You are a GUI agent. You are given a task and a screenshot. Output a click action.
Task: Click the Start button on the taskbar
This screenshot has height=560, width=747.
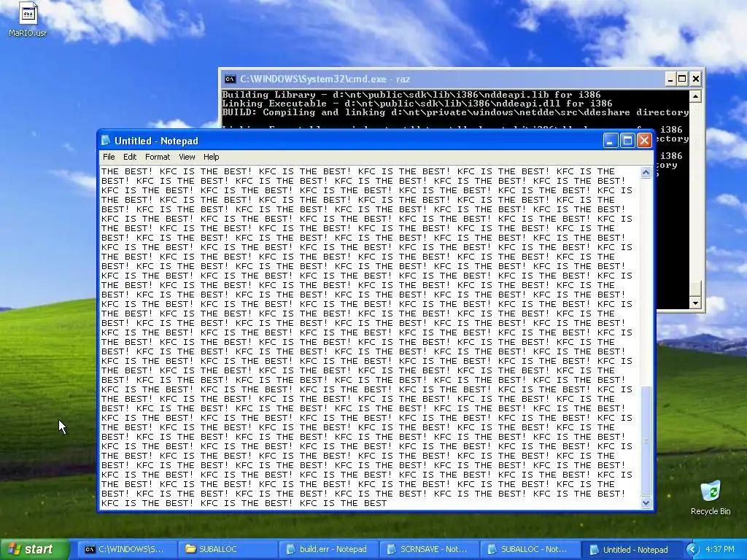click(x=35, y=549)
